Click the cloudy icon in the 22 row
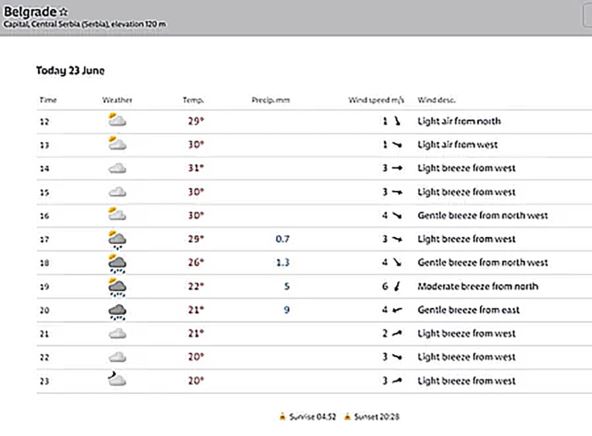592x436 pixels. pyautogui.click(x=117, y=357)
